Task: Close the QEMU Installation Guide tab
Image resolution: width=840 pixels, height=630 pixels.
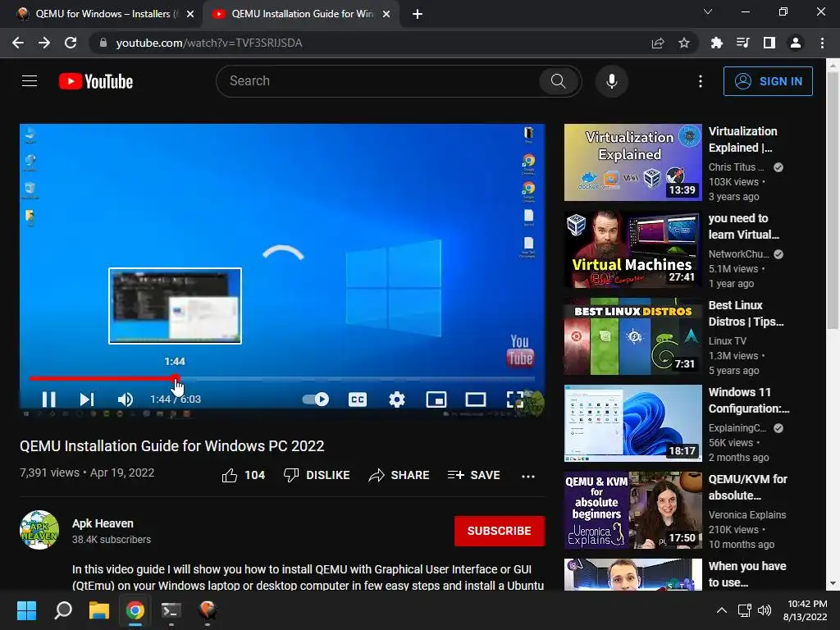Action: pyautogui.click(x=386, y=14)
